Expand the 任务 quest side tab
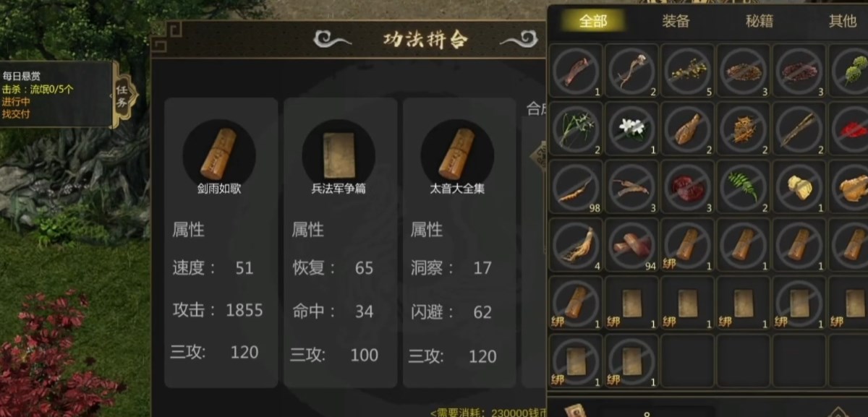 click(124, 95)
